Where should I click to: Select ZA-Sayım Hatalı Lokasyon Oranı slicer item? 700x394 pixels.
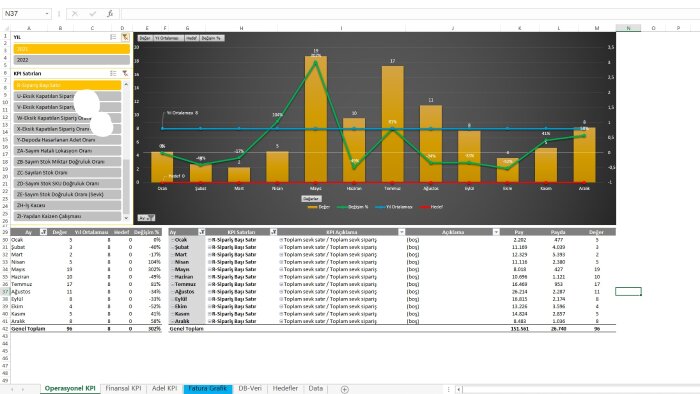67,151
